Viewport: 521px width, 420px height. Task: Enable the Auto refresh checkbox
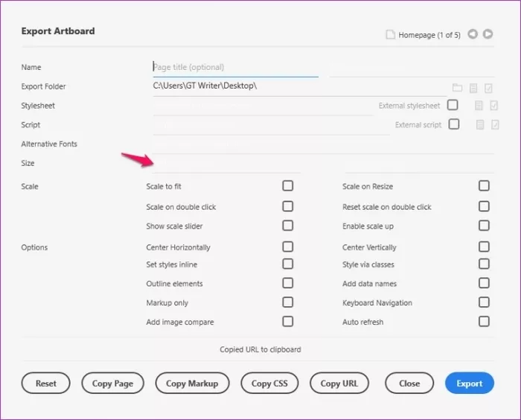point(484,322)
